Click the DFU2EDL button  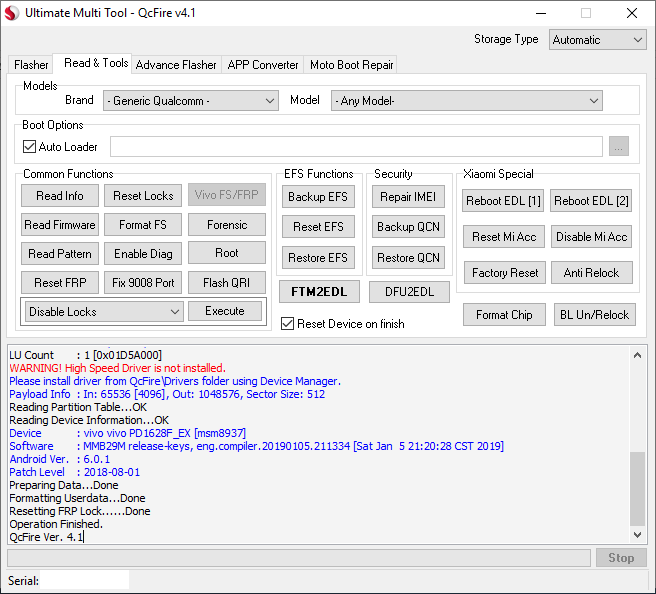(409, 292)
